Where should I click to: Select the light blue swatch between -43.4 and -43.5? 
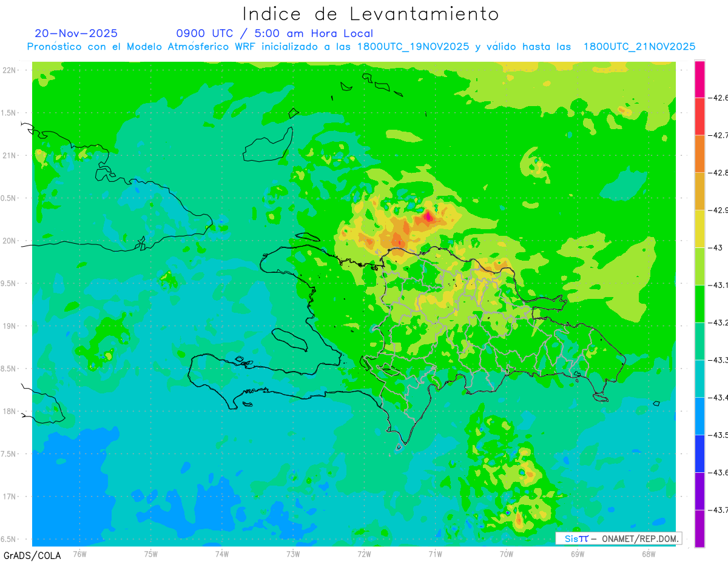click(699, 416)
